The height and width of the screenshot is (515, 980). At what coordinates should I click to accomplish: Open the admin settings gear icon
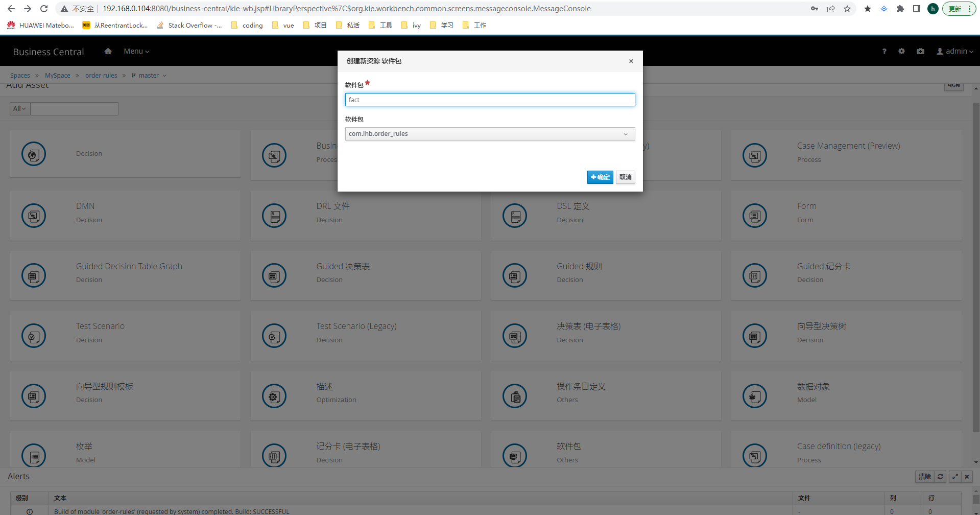pos(901,51)
